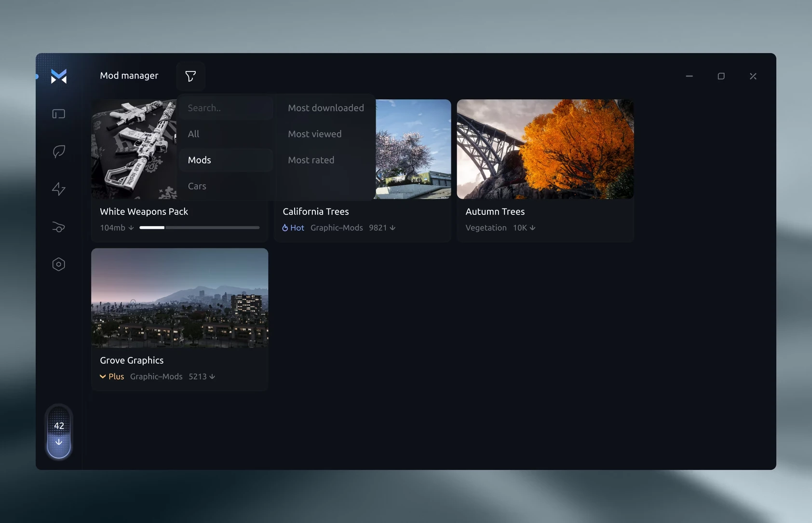Open the hexagon settings sidebar icon
The image size is (812, 523).
click(x=59, y=264)
